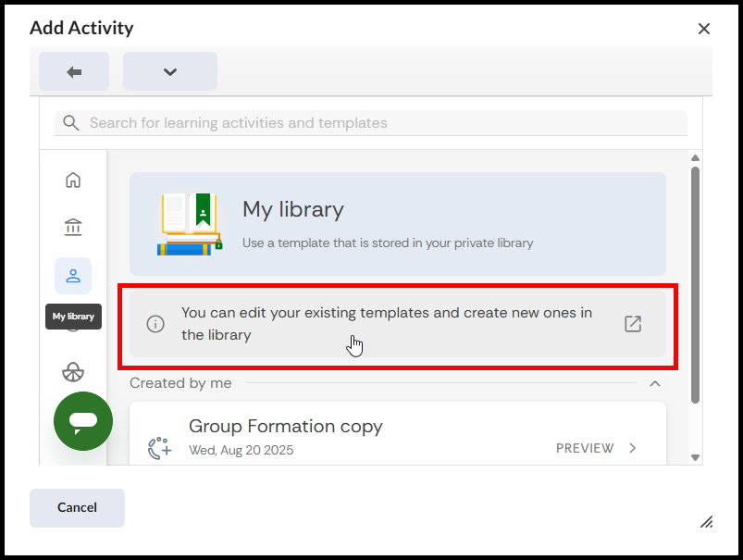Click PREVIEW for Group Formation copy
The image size is (743, 560).
coord(585,448)
